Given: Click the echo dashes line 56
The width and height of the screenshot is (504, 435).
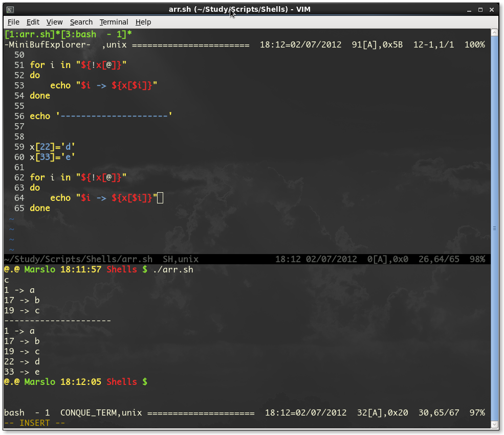Looking at the screenshot, I should tap(101, 116).
